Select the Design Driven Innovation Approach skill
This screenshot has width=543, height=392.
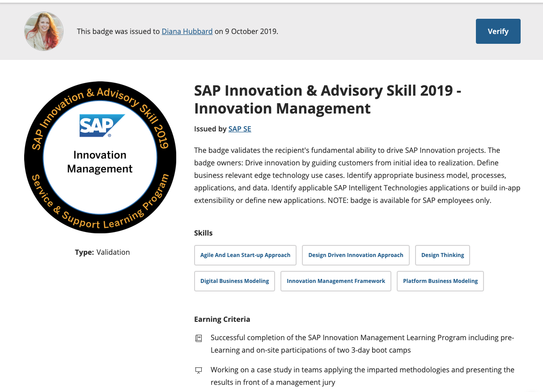(x=356, y=255)
